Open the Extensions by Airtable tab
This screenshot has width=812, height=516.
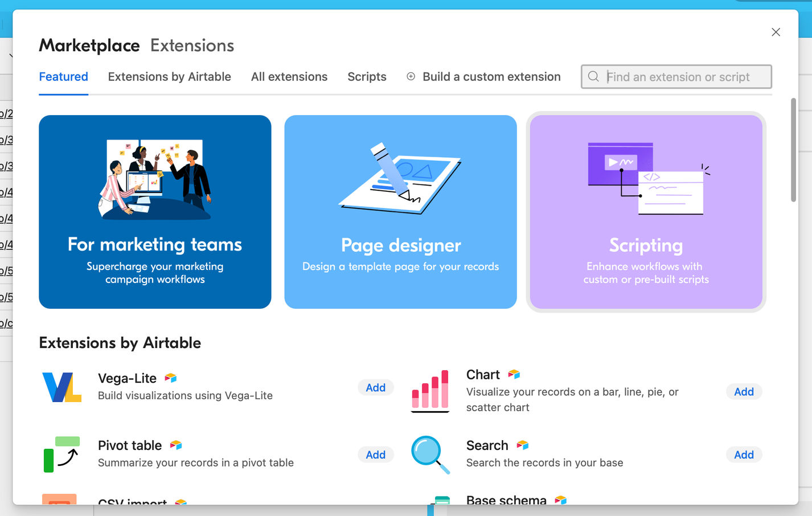(170, 76)
